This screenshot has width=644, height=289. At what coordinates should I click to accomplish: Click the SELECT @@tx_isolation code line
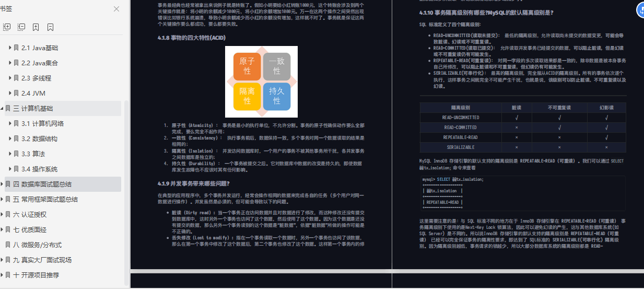[x=453, y=179]
